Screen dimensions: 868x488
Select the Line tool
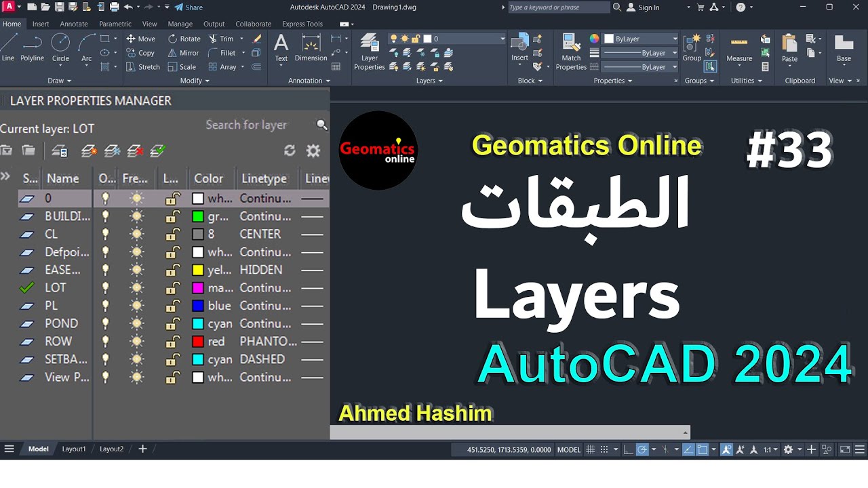pos(8,47)
